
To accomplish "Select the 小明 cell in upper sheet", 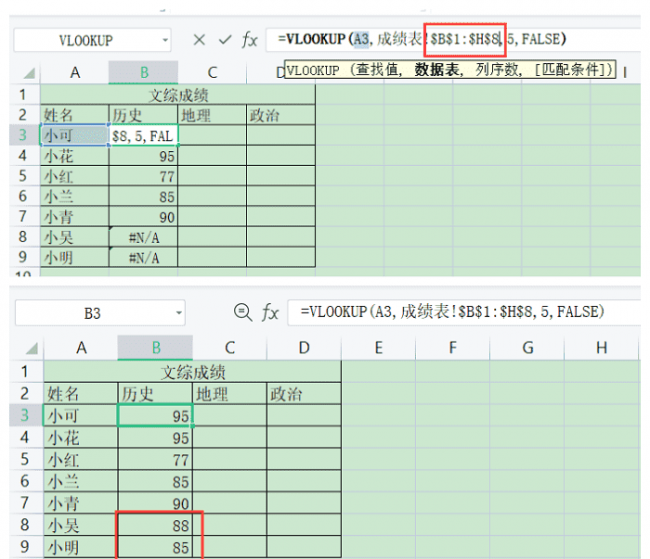I will (x=75, y=257).
